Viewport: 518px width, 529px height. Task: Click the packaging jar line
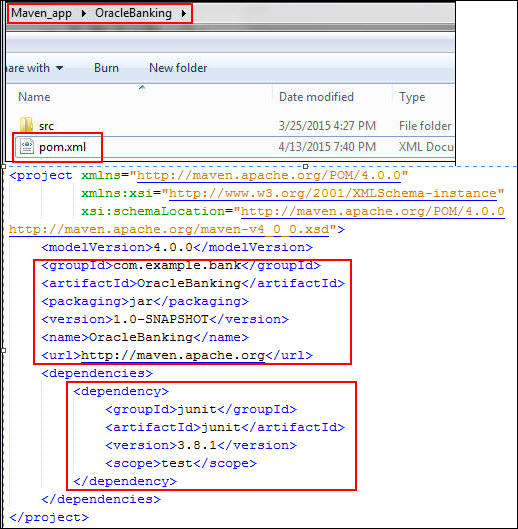pyautogui.click(x=145, y=302)
